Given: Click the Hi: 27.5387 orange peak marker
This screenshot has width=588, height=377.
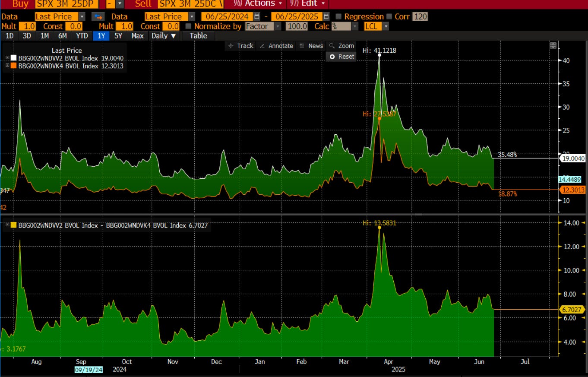Looking at the screenshot, I should point(379,118).
